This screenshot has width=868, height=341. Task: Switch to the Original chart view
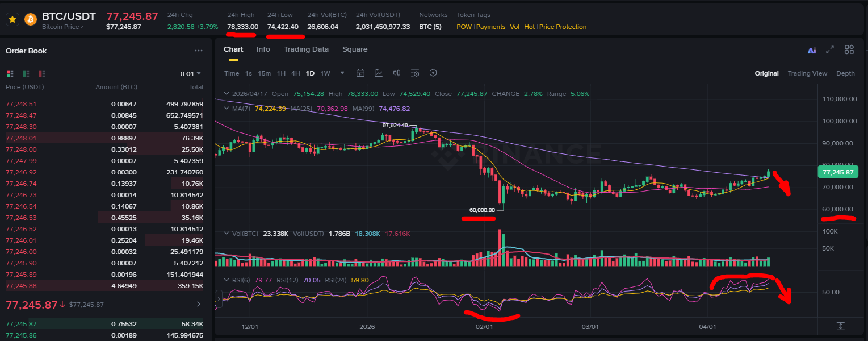point(766,73)
